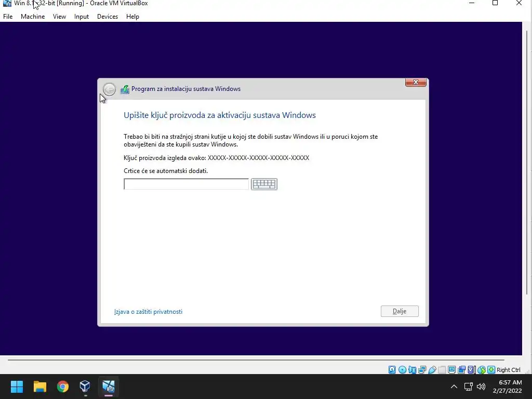Screen dimensions: 532x399
Task: Open the Help menu
Action: tap(132, 16)
